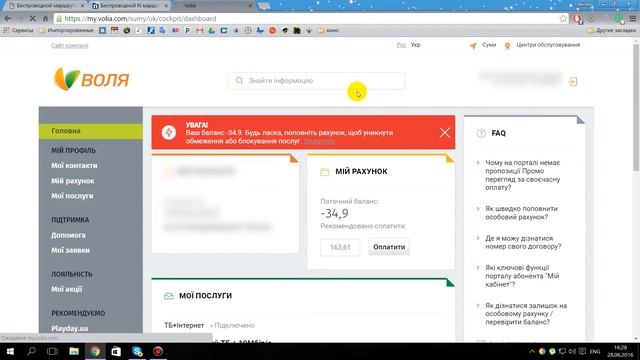Switch language to Укр
The image size is (640, 360).
click(x=416, y=45)
